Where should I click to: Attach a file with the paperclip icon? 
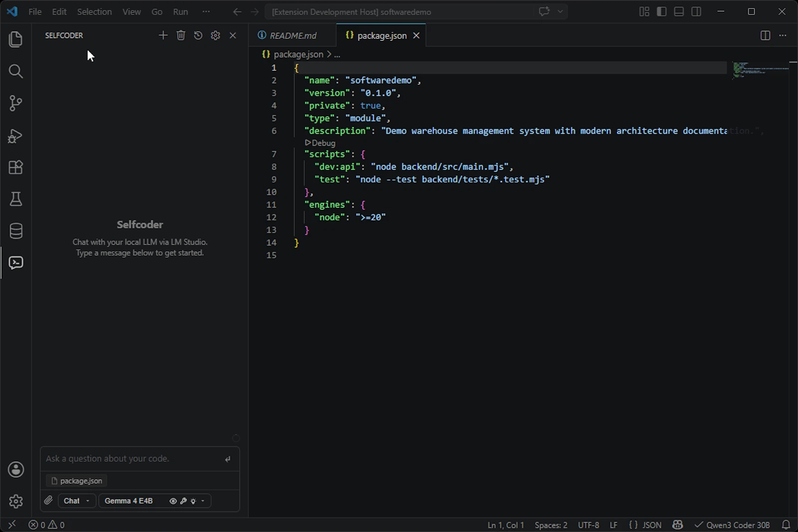(48, 501)
